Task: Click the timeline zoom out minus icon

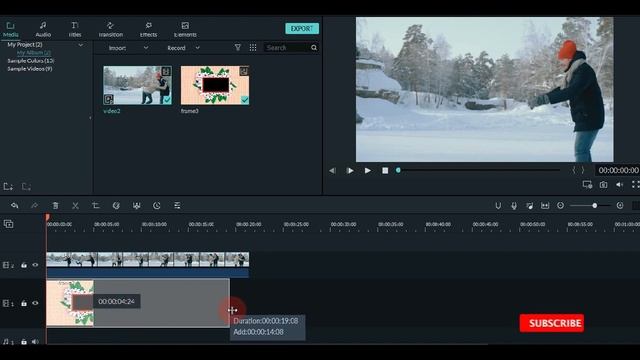Action: pyautogui.click(x=560, y=206)
